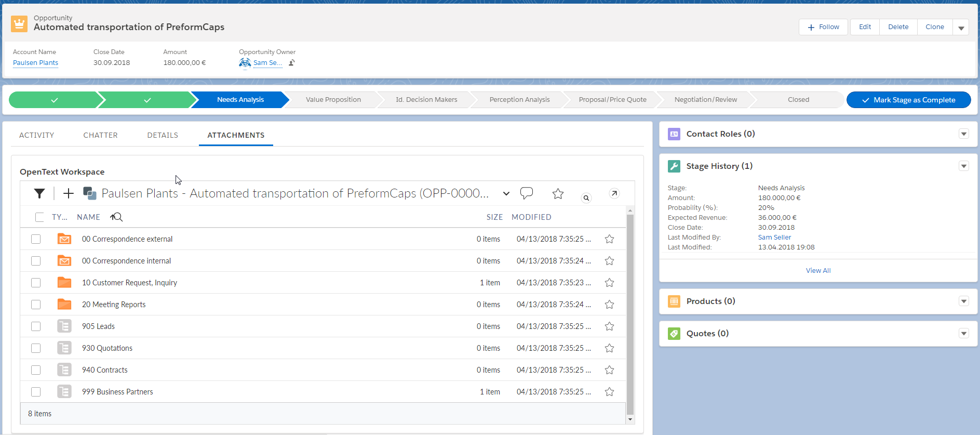
Task: Open the Quotes dropdown arrow
Action: point(964,334)
